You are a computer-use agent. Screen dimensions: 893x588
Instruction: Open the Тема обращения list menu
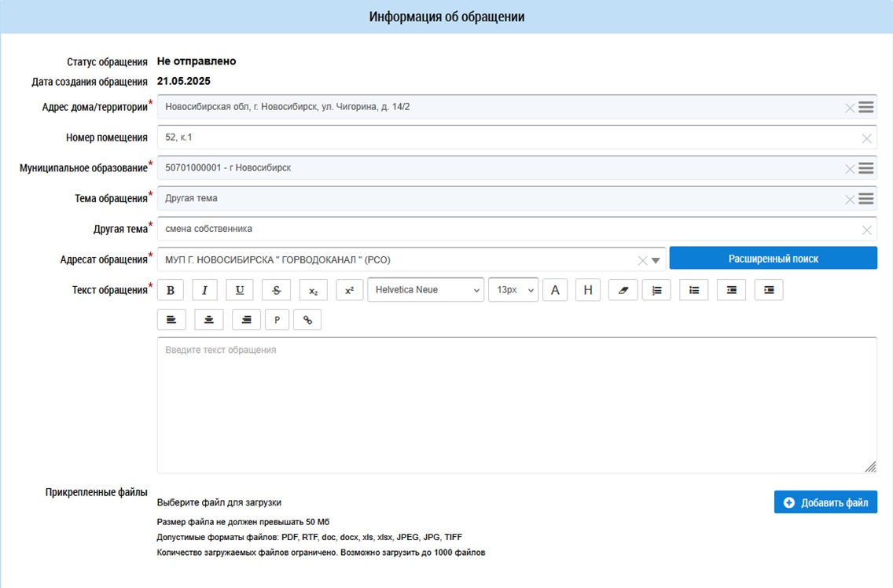tap(866, 199)
